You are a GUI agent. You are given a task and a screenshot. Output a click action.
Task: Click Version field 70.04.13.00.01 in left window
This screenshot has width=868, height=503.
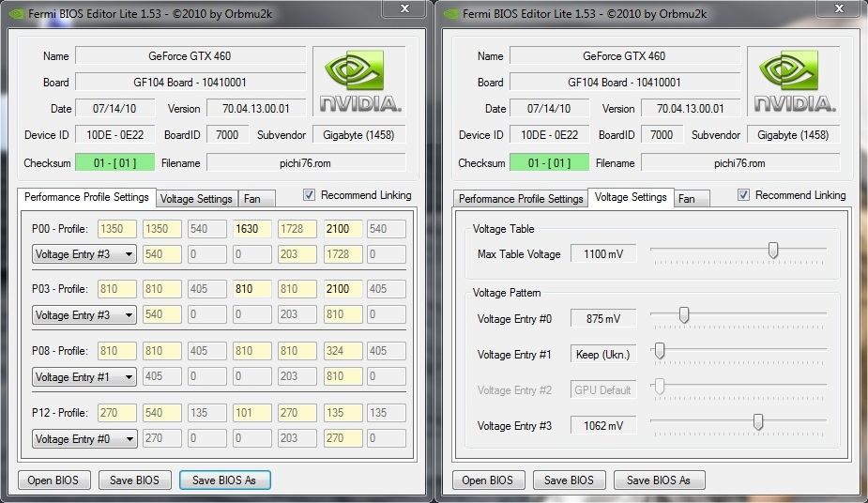click(256, 109)
